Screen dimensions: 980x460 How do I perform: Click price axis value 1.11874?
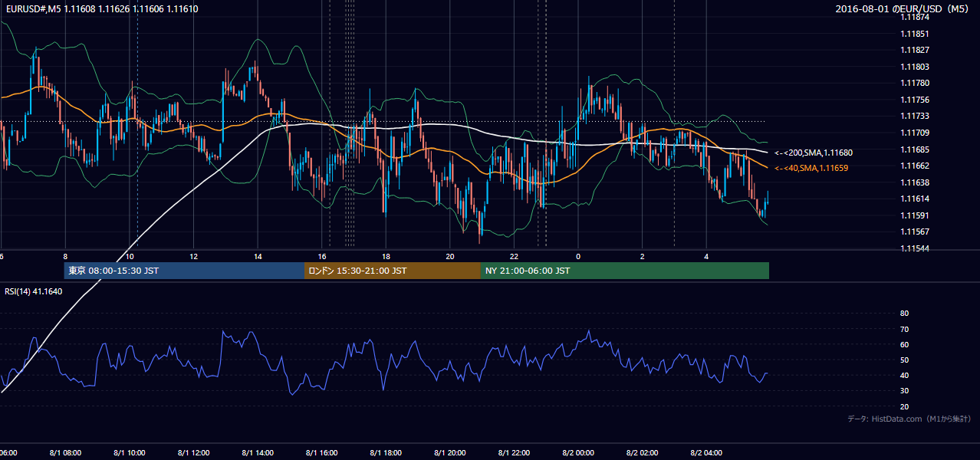[x=916, y=18]
